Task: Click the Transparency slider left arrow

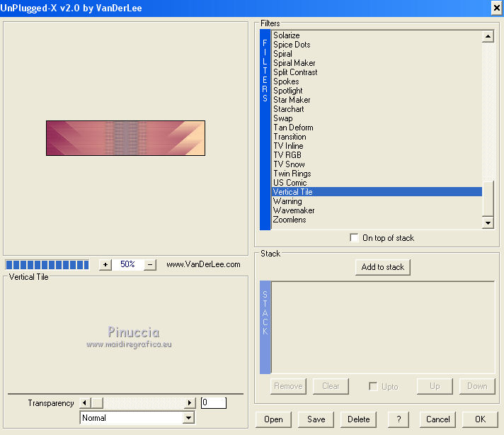Action: coord(84,403)
